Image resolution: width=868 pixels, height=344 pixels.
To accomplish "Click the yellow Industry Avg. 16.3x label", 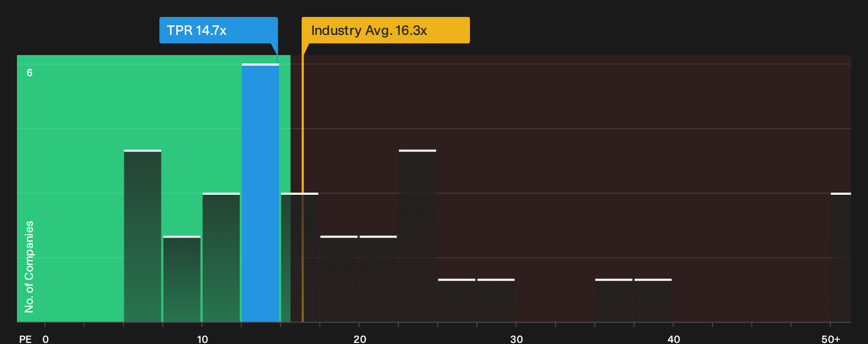I will point(386,30).
